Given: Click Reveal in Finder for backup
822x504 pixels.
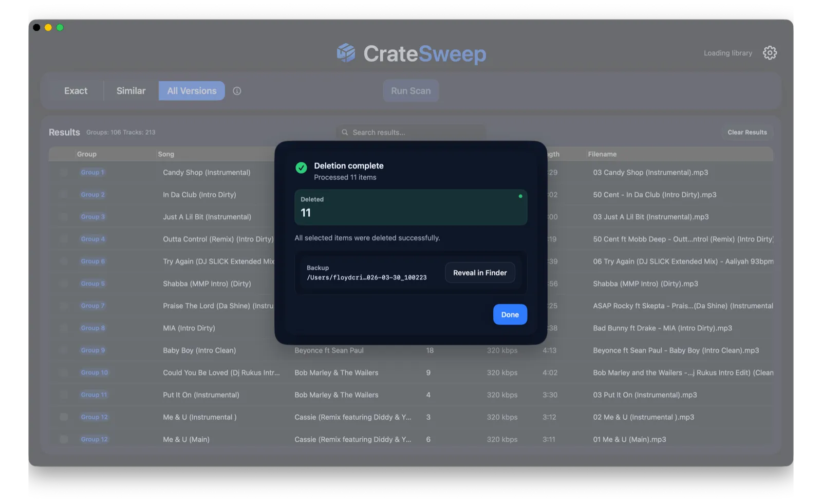Looking at the screenshot, I should [x=480, y=273].
